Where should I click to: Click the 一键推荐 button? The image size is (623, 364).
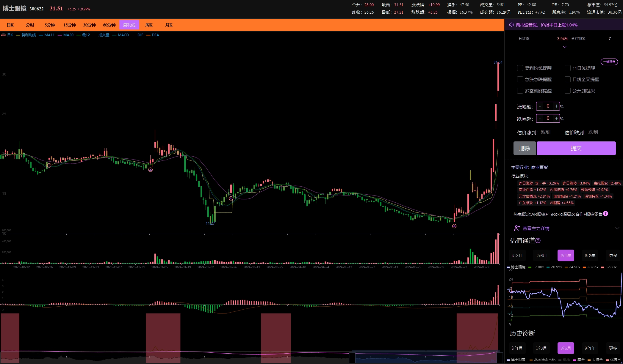pyautogui.click(x=609, y=62)
